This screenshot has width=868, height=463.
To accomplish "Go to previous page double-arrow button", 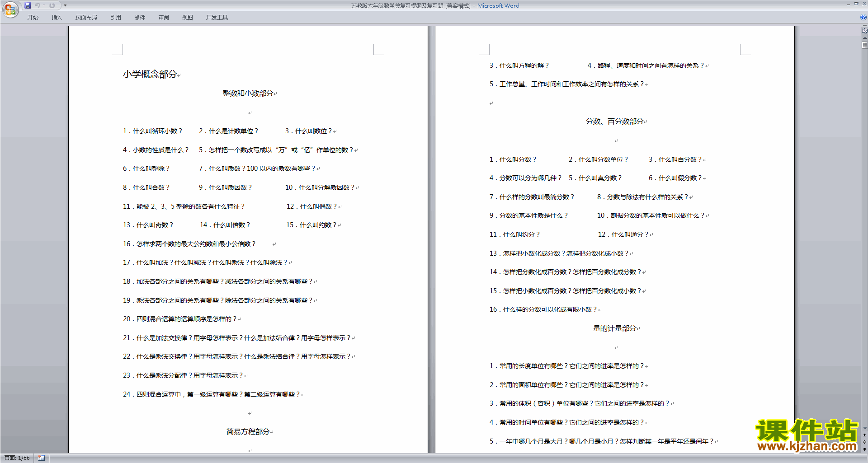I will [864, 435].
